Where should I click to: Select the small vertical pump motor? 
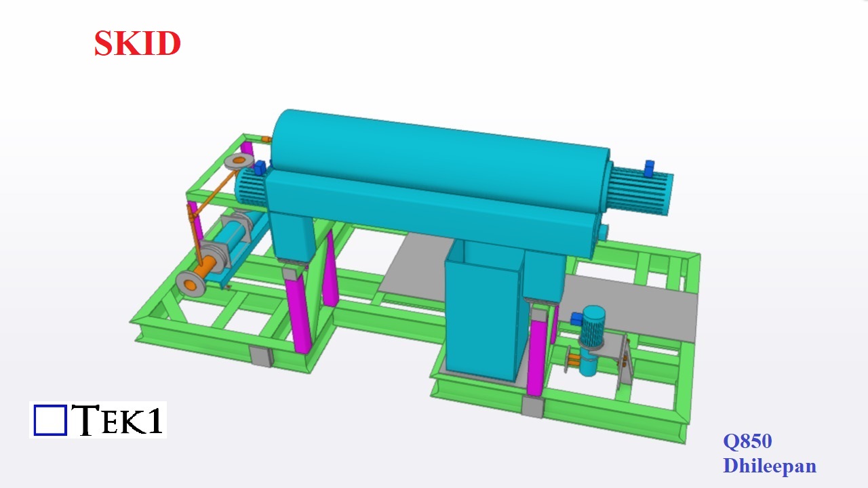pos(592,328)
